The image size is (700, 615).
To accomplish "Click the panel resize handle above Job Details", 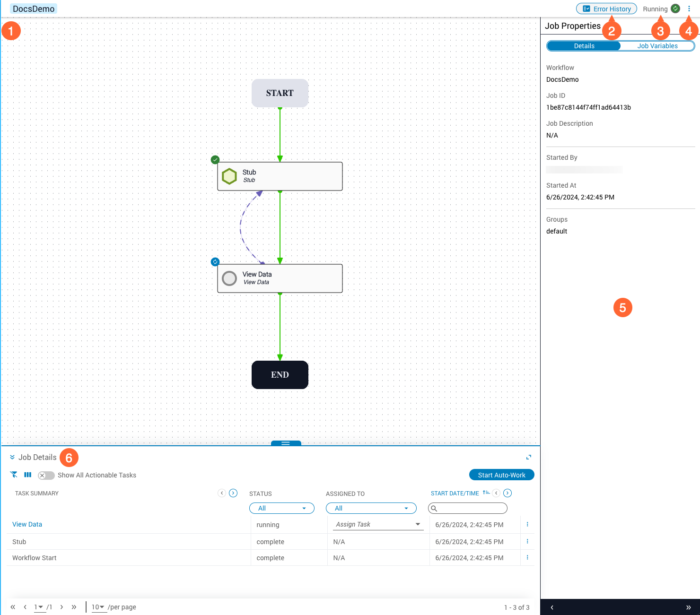I will click(286, 443).
